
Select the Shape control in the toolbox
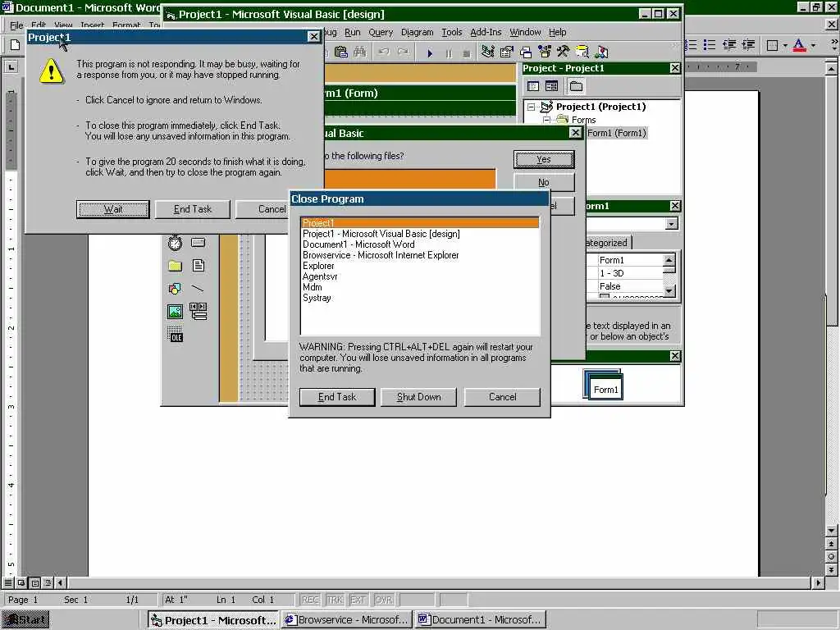175,289
